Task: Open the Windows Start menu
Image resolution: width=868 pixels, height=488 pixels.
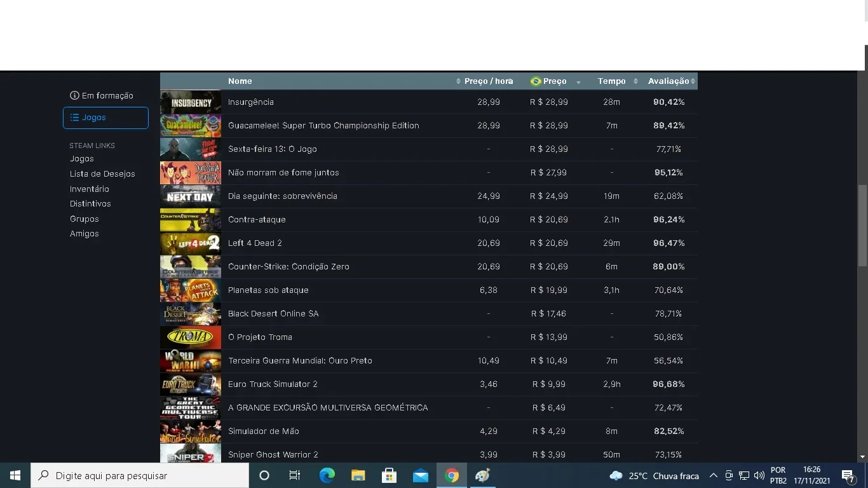Action: pyautogui.click(x=15, y=475)
